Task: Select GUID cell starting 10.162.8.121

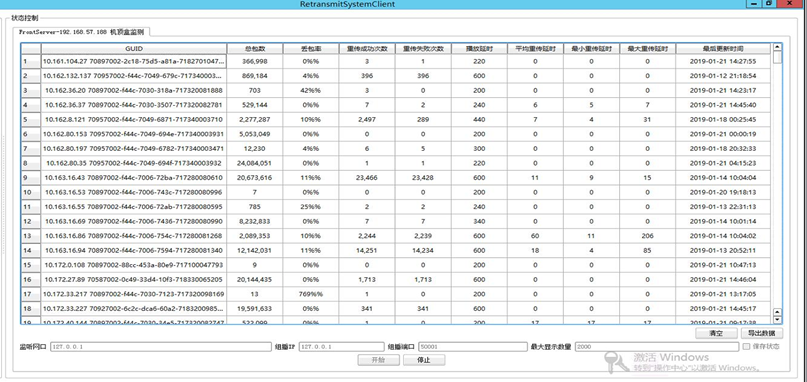Action: (x=134, y=119)
